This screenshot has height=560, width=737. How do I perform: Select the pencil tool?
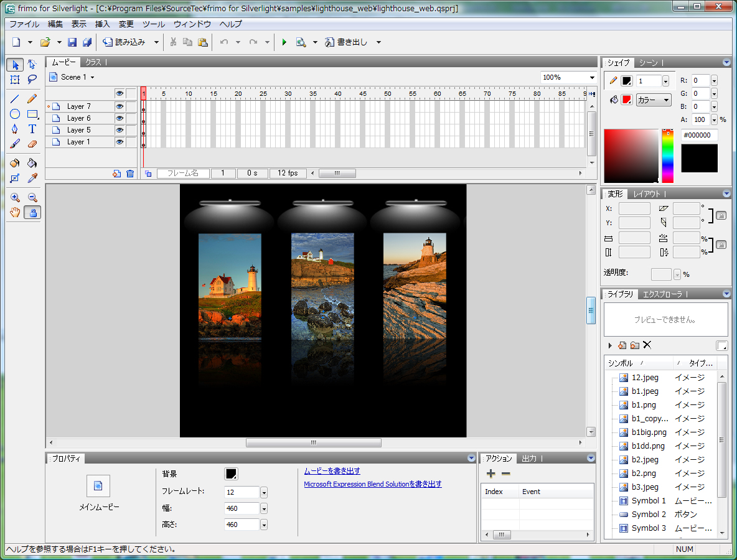coord(32,99)
